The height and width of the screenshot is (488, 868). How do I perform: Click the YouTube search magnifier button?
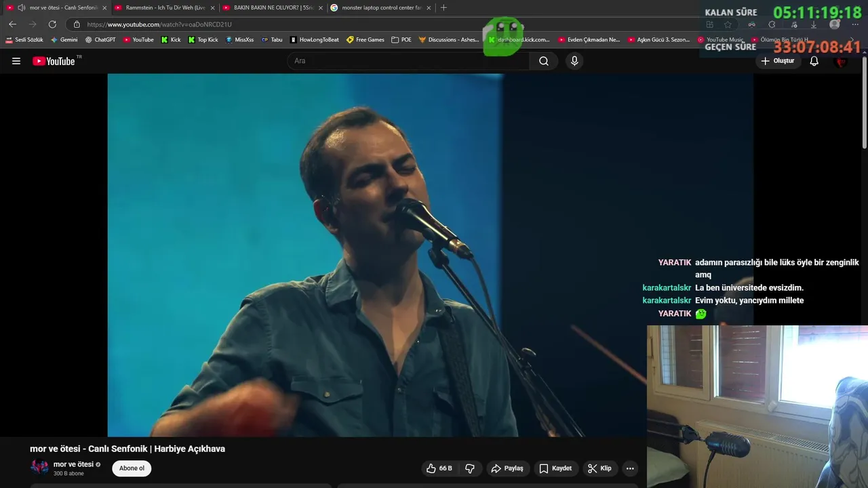coord(544,61)
